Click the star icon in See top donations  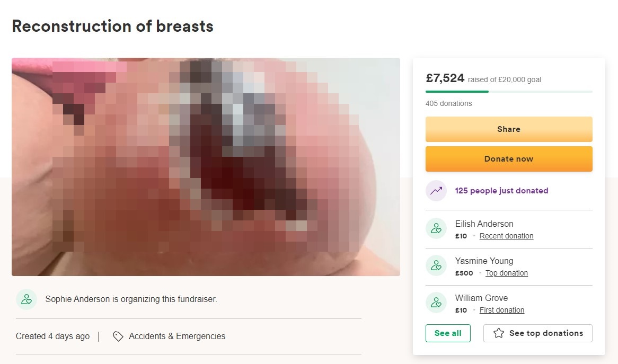pos(498,333)
